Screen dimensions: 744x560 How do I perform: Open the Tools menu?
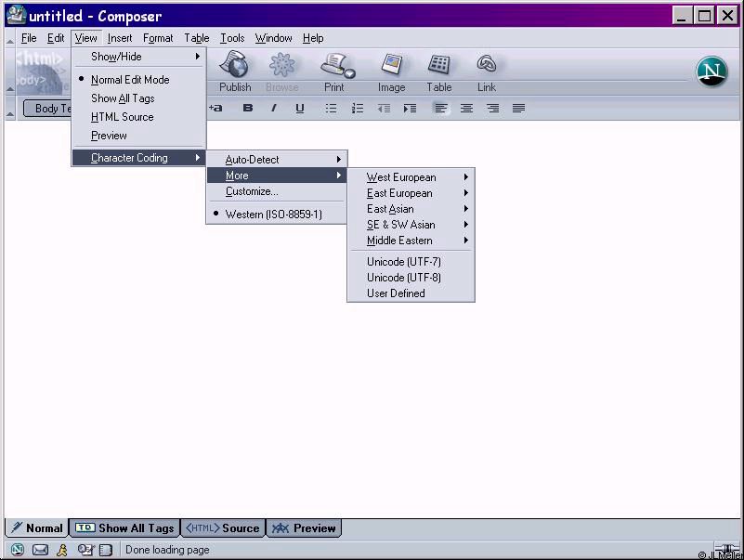[232, 38]
